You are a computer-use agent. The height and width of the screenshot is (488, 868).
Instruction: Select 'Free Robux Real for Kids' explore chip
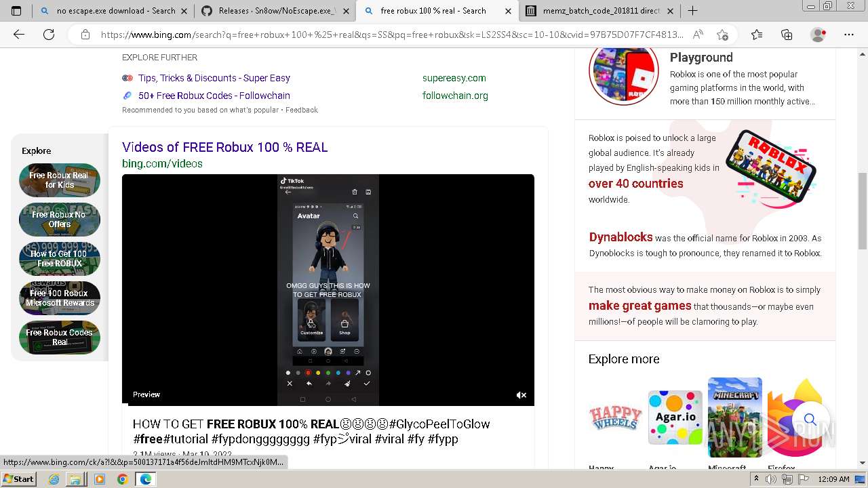point(60,180)
